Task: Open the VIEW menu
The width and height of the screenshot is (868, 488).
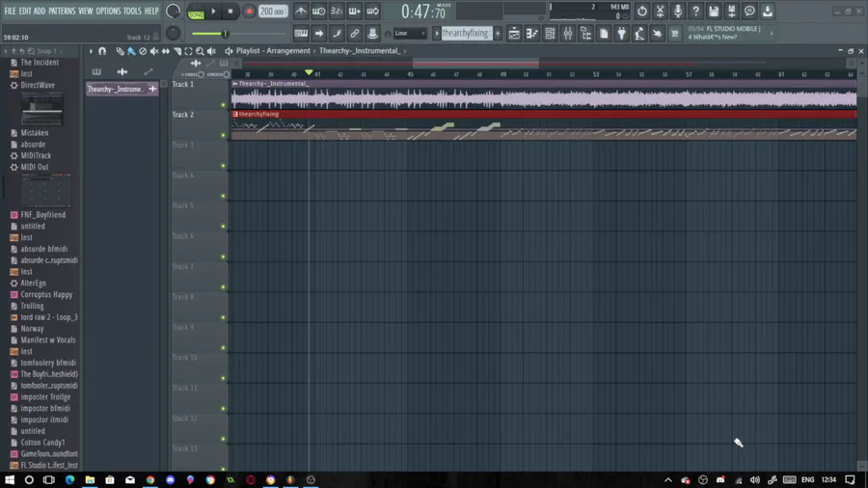Action: coord(85,11)
